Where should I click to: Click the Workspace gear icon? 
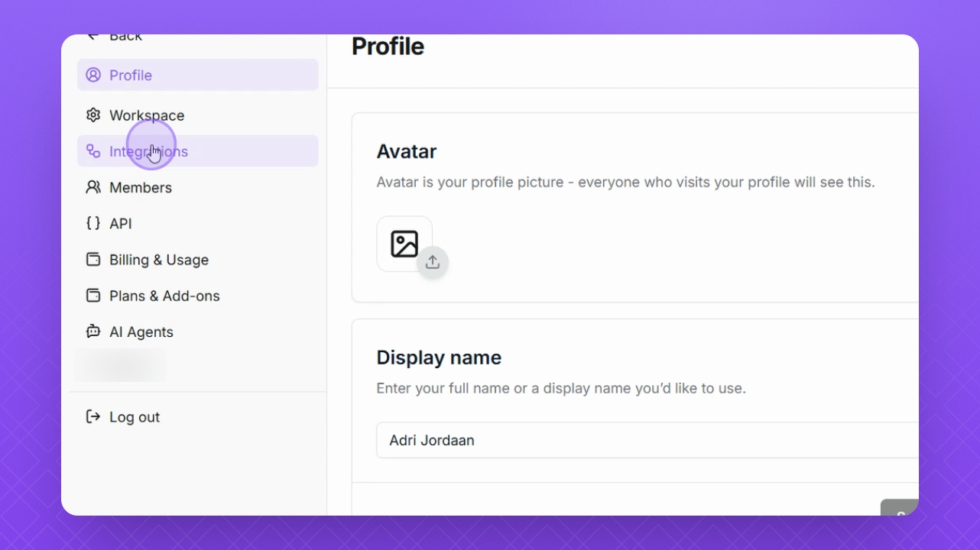pyautogui.click(x=93, y=115)
